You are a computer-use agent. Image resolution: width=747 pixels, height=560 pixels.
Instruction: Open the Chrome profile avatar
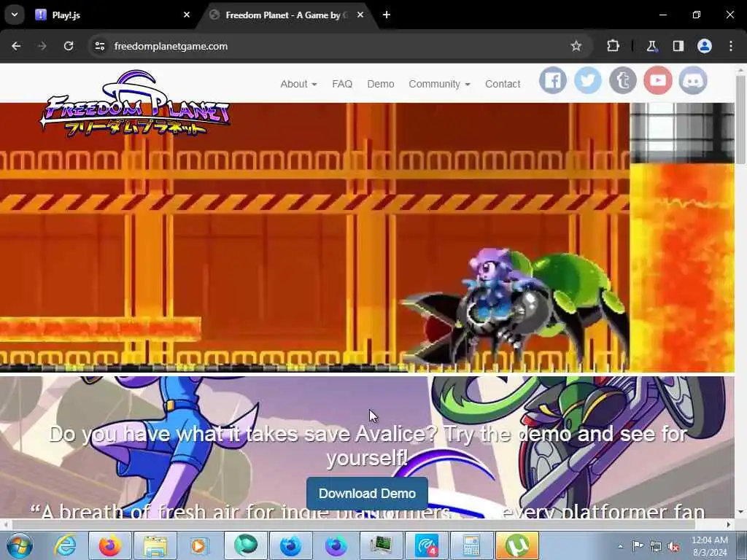point(705,46)
